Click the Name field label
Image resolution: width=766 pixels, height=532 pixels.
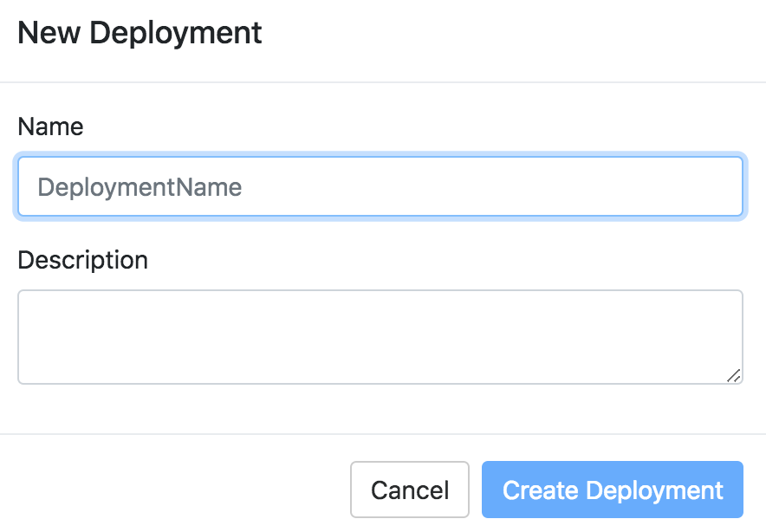50,127
